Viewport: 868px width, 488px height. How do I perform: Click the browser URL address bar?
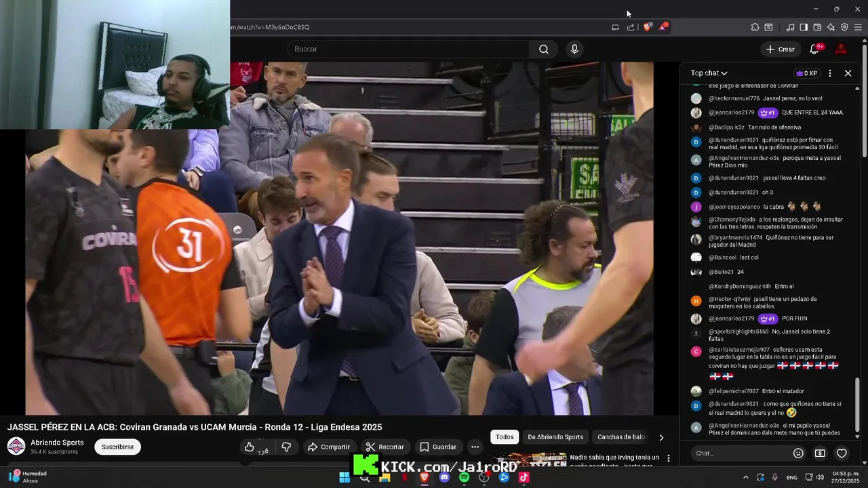point(414,27)
